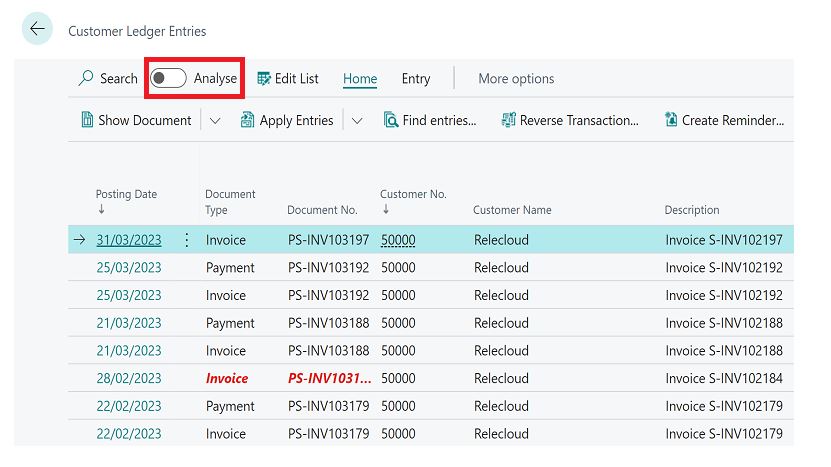This screenshot has height=467, width=831.
Task: Click the Show Document icon
Action: click(x=86, y=121)
